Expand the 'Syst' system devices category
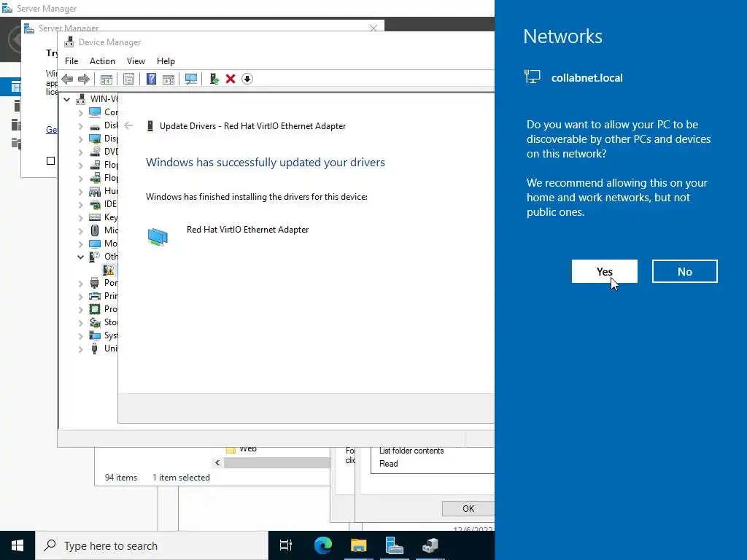 pos(80,336)
